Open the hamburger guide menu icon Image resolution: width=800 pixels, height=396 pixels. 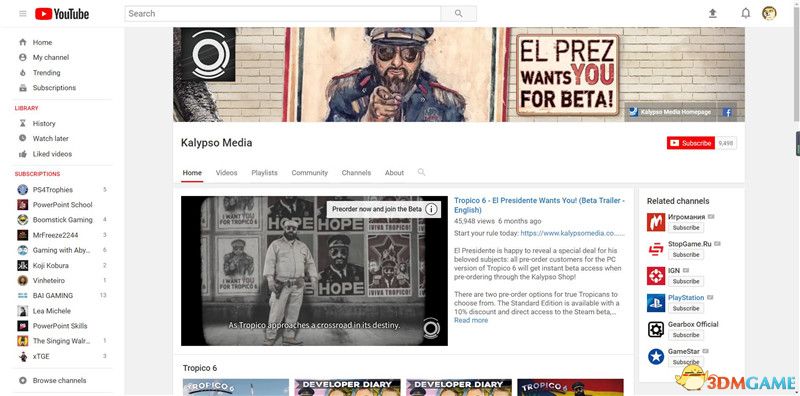pyautogui.click(x=22, y=14)
